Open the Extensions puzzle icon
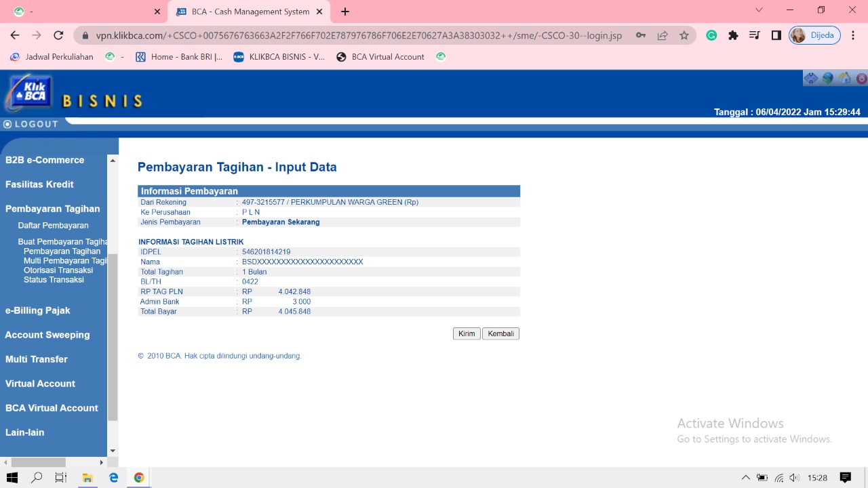The height and width of the screenshot is (488, 868). 733,35
